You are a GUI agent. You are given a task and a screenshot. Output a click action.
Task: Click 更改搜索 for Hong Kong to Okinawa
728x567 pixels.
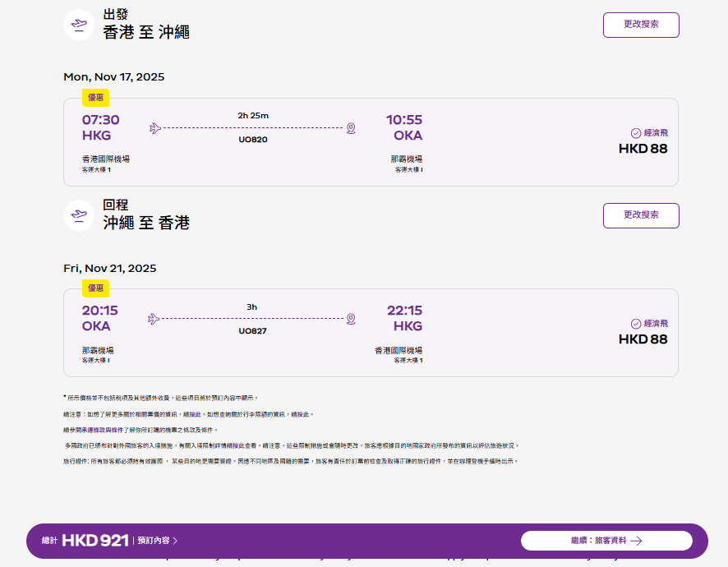point(641,25)
